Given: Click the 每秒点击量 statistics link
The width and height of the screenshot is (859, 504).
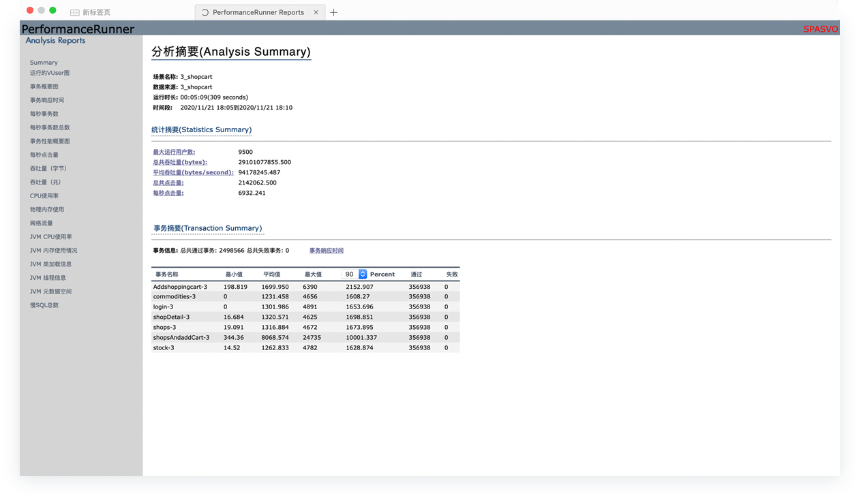Looking at the screenshot, I should pos(168,193).
